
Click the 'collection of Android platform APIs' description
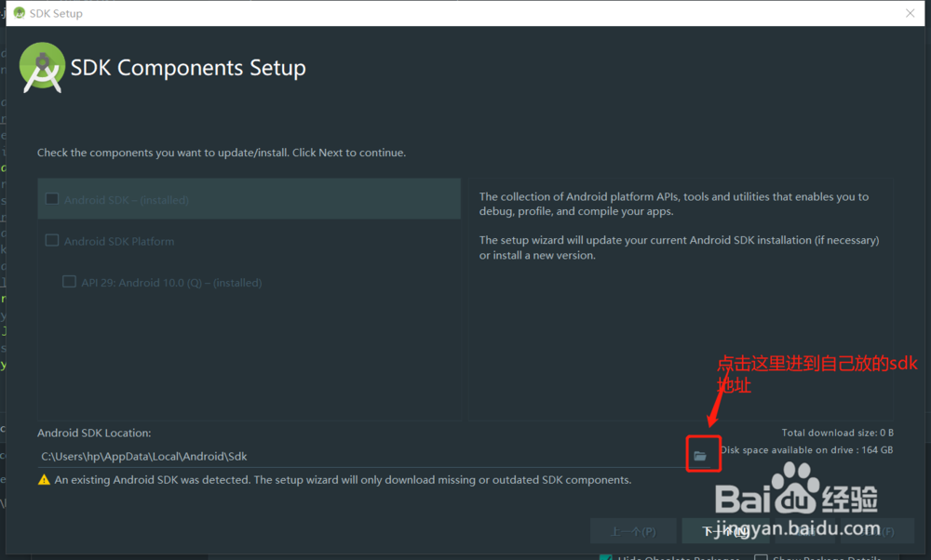(x=674, y=204)
